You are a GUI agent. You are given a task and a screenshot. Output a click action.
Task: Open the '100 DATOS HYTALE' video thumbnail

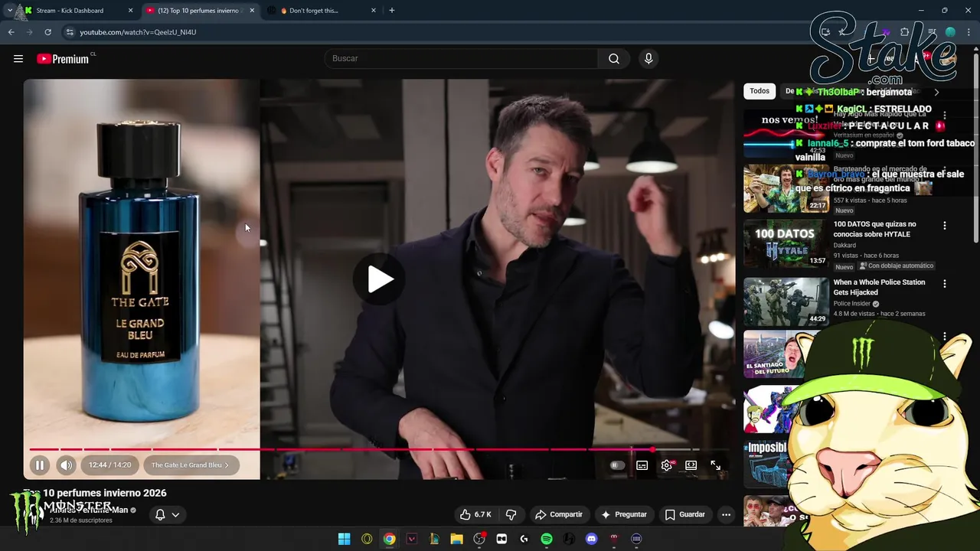tap(786, 244)
